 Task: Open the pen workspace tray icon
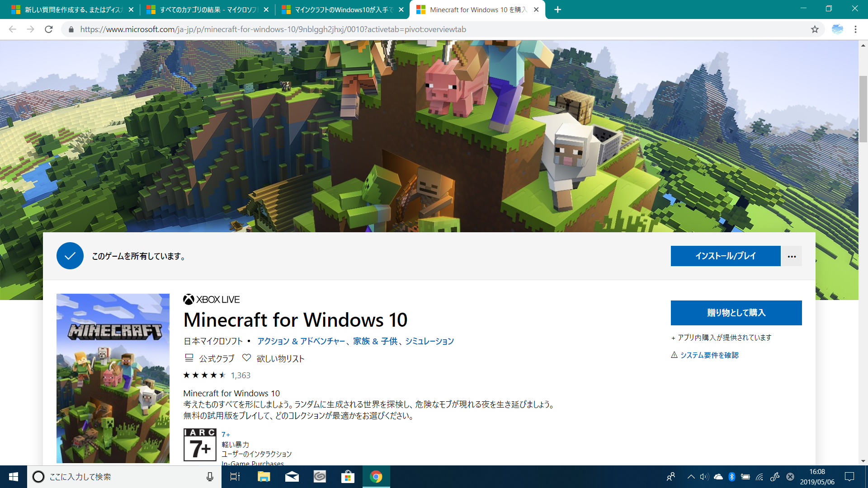pos(775,477)
